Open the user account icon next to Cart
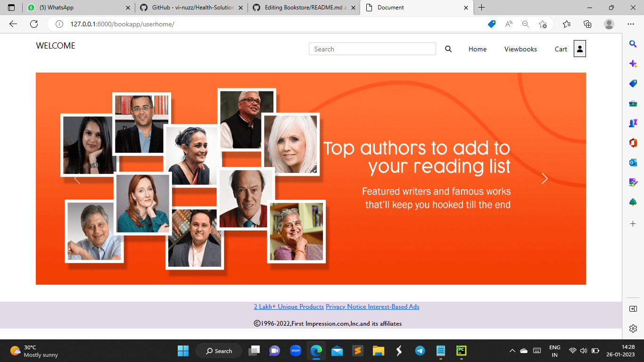644x362 pixels. 579,49
